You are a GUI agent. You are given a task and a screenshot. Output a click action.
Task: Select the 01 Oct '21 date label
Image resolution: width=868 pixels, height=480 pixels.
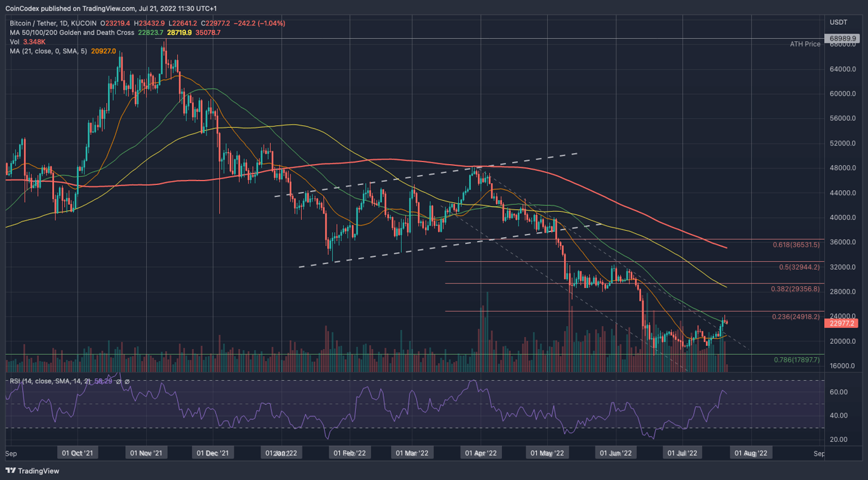(x=78, y=453)
